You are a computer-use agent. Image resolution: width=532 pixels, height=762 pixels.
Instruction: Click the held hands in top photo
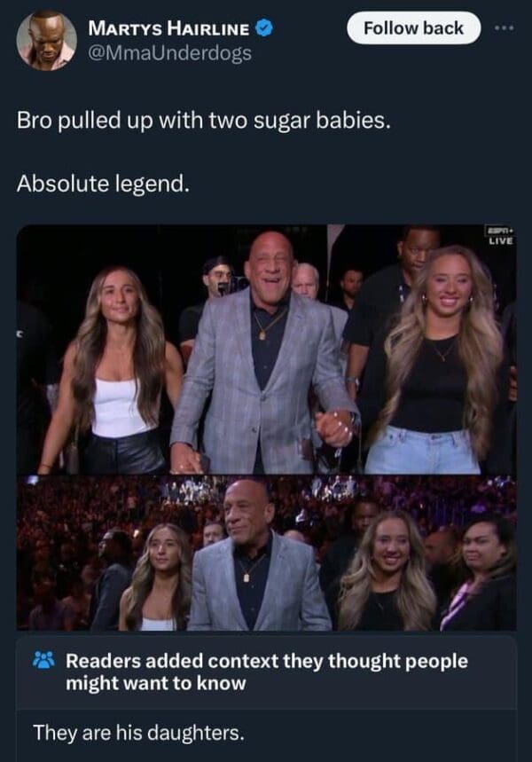tap(335, 428)
